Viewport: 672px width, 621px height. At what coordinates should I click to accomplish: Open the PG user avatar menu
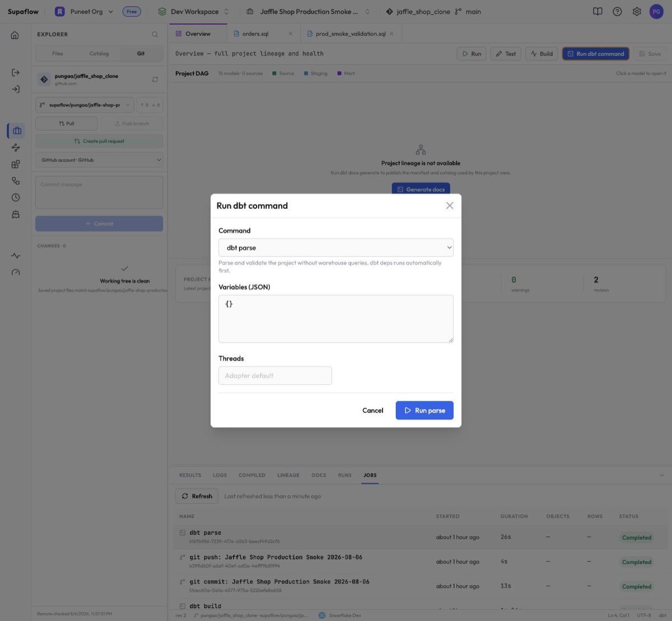[x=656, y=11]
